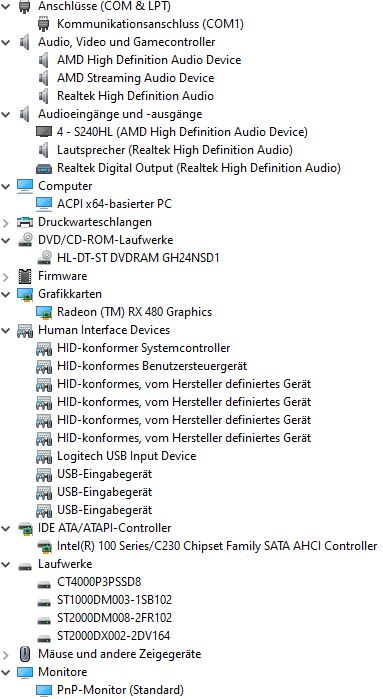Click the 4 - S240HL monitor icon
This screenshot has width=383, height=699.
[44, 132]
